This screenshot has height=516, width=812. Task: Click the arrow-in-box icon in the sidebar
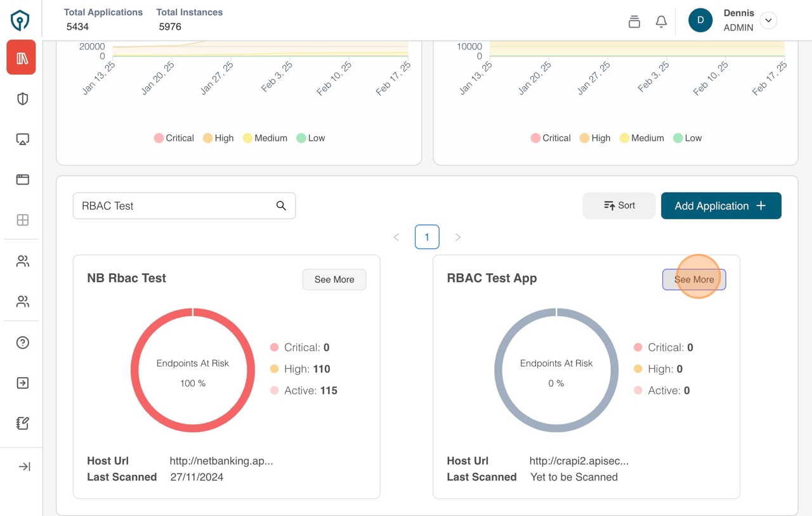click(x=23, y=383)
